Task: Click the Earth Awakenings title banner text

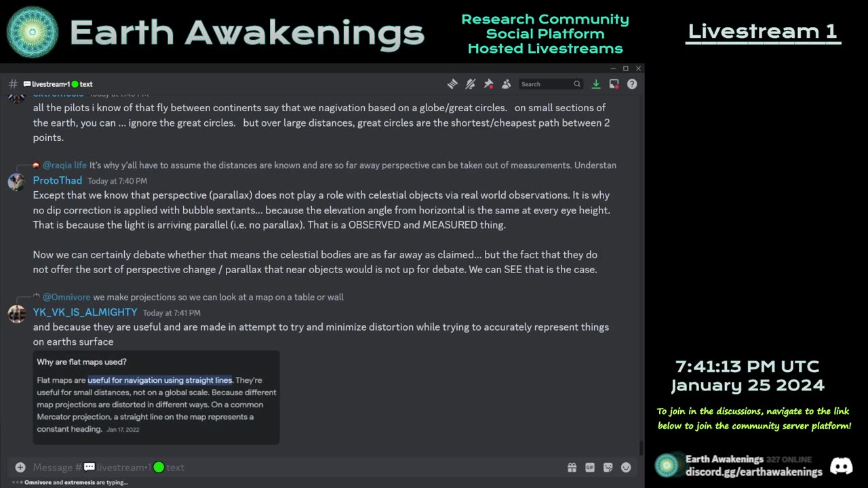Action: click(x=247, y=33)
